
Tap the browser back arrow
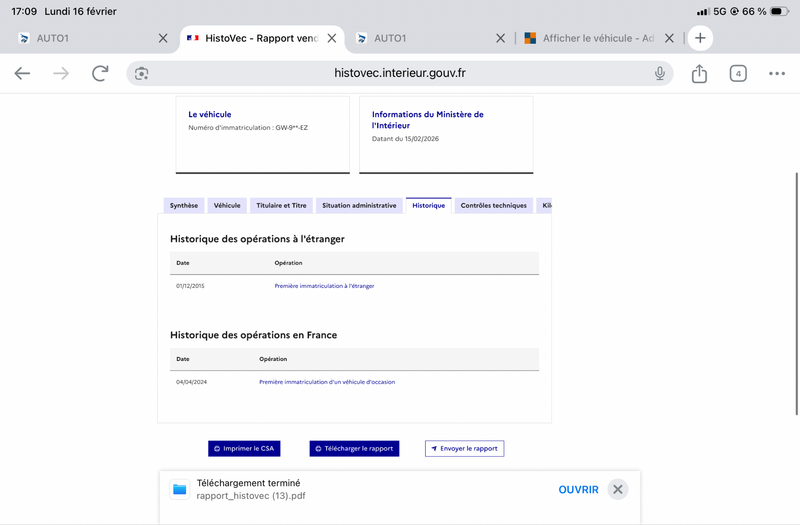click(x=22, y=73)
